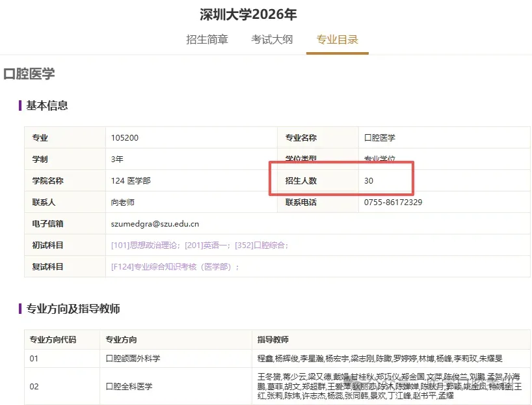Select the 招生人数 value 30
This screenshot has height=405, width=532.
point(369,180)
